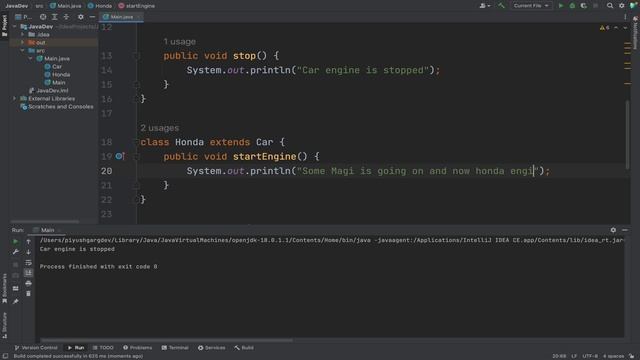Go to next highlighted problem arrow

(625, 28)
